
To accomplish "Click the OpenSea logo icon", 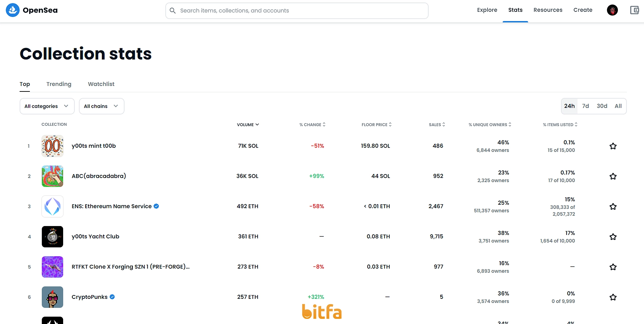I will 13,10.
